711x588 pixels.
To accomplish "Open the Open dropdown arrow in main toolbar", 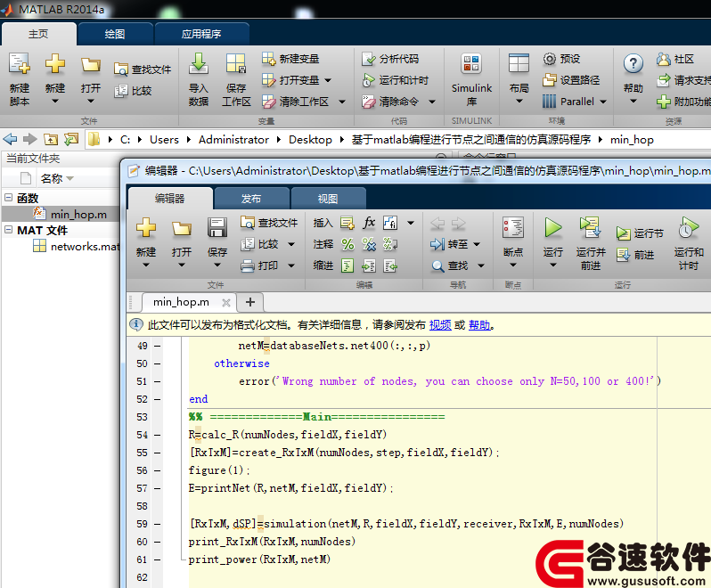I will pos(91,102).
